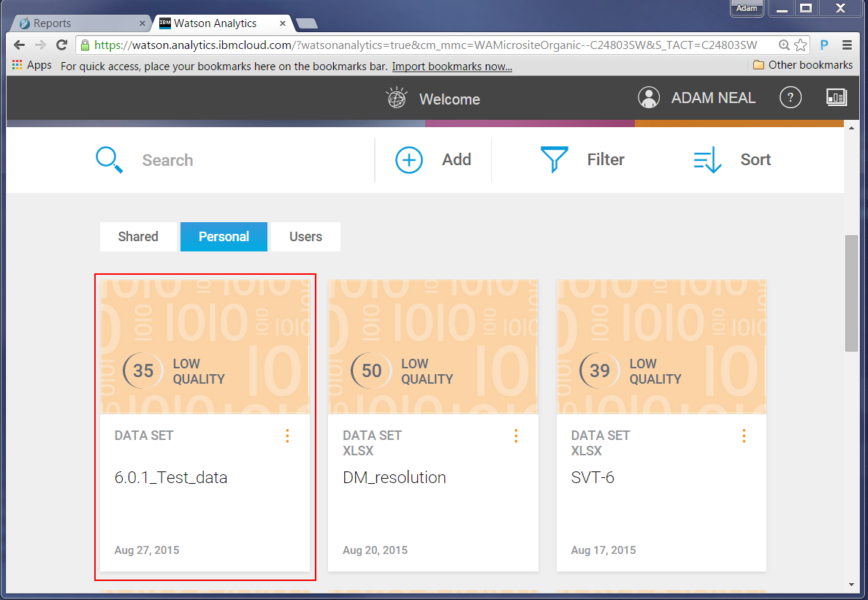The width and height of the screenshot is (868, 600).
Task: Click the SVT-6 data set name
Action: (593, 478)
